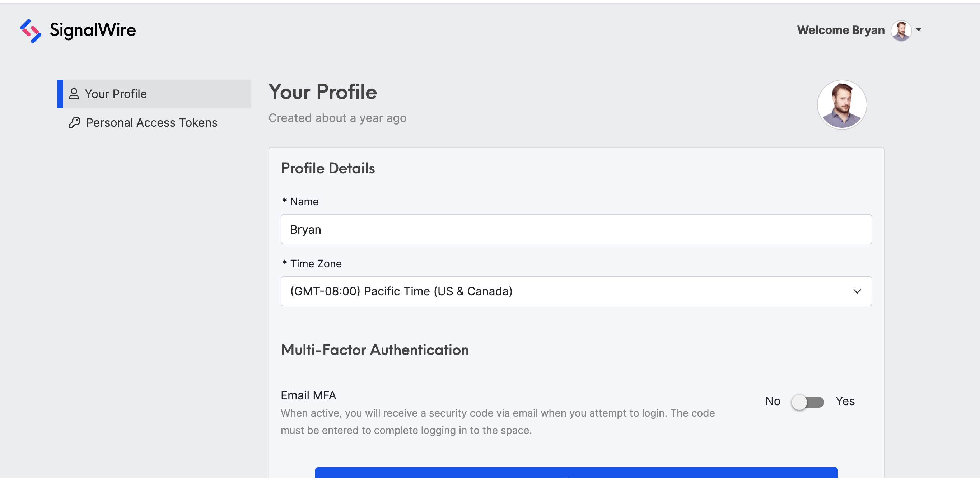980x478 pixels.
Task: Go to Personal Access Tokens
Action: click(151, 122)
